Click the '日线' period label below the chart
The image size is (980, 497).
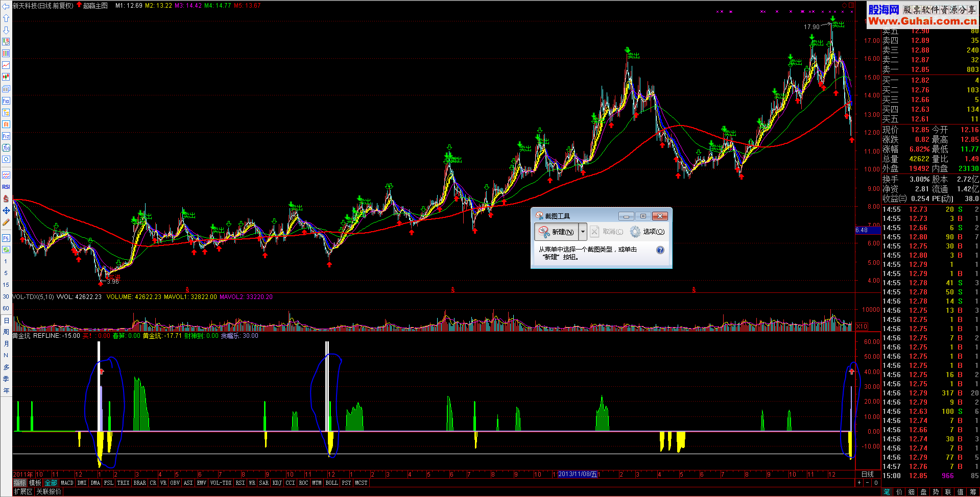pyautogui.click(x=868, y=474)
